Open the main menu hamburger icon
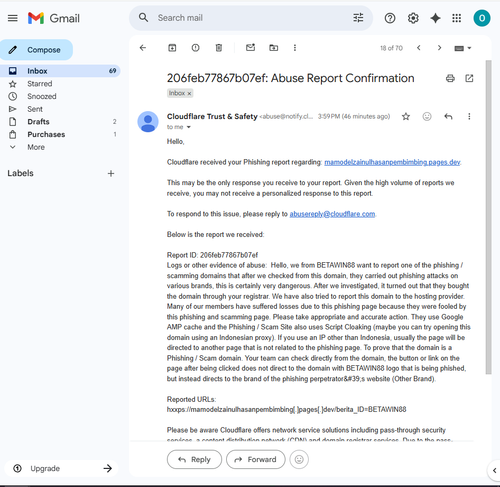 (x=13, y=18)
